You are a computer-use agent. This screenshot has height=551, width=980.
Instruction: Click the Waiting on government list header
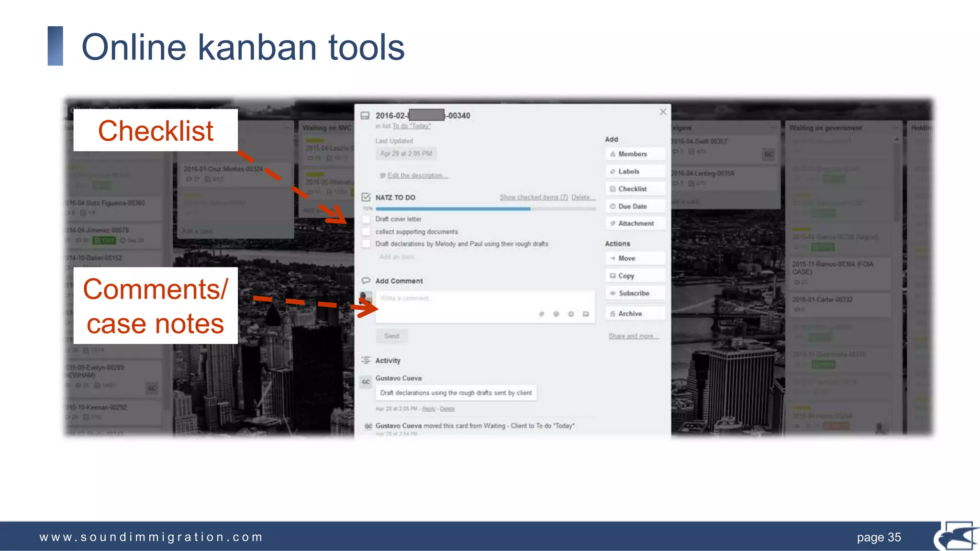click(x=825, y=128)
